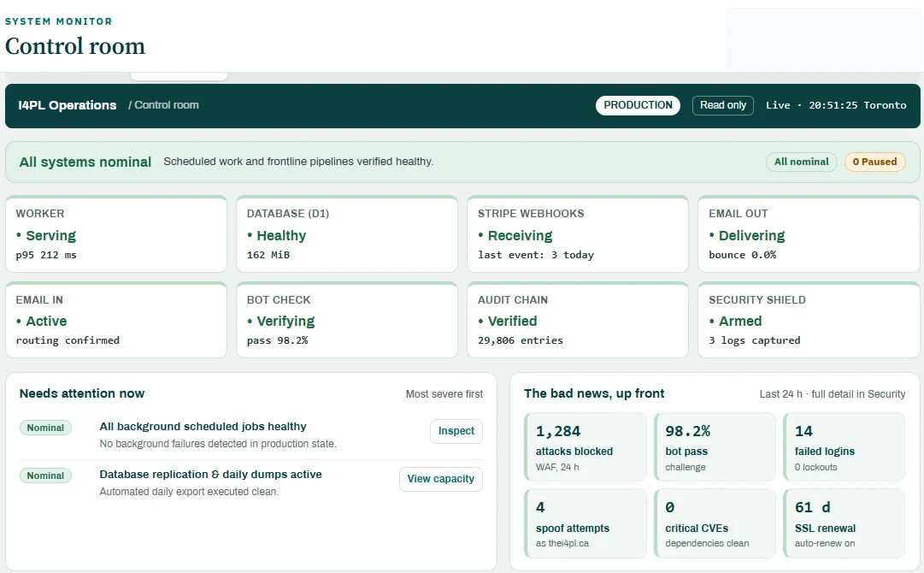Viewport: 924px width, 573px height.
Task: Open the DATABASE (D1) status card
Action: (x=347, y=234)
